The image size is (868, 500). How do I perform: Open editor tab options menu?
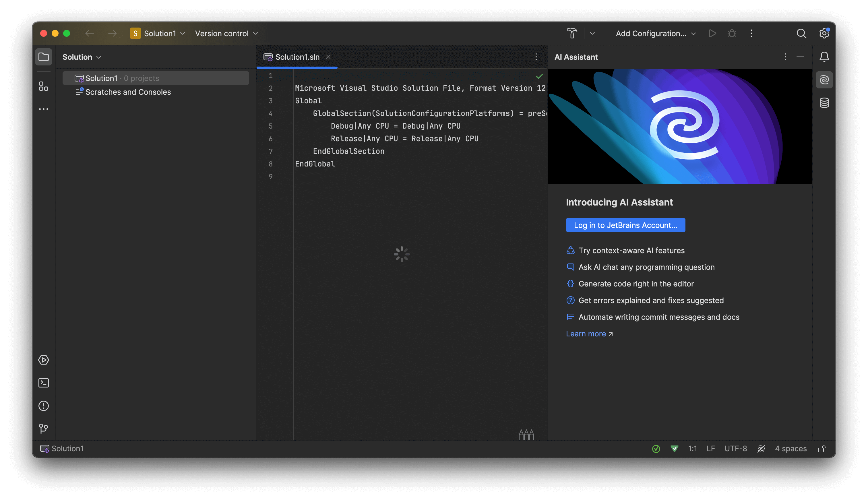(x=536, y=57)
